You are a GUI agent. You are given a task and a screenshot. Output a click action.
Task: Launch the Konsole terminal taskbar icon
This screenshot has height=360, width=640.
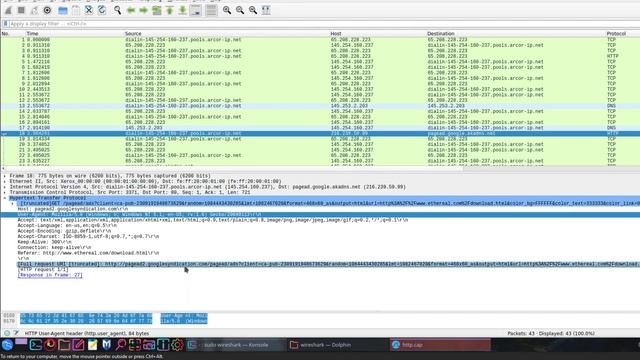click(36, 345)
